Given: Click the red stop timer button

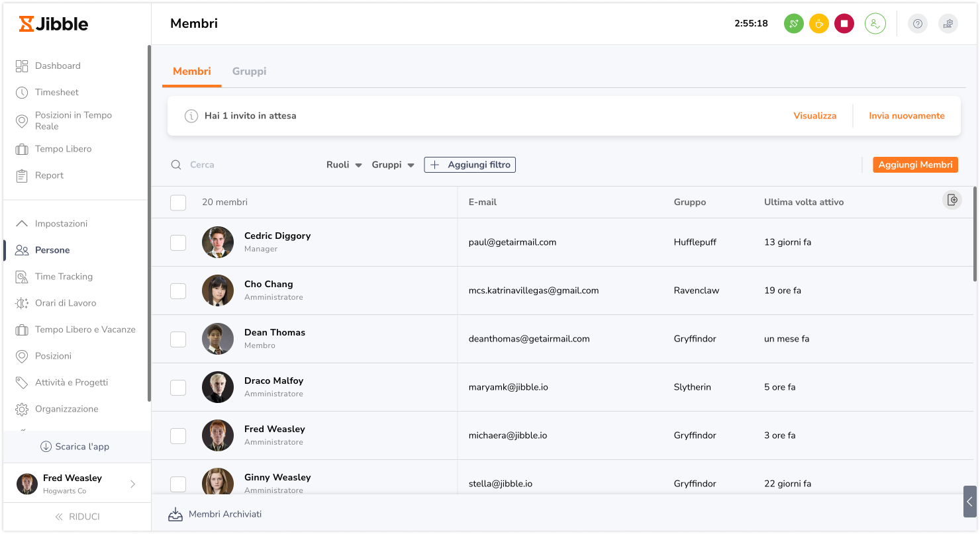Looking at the screenshot, I should tap(844, 24).
